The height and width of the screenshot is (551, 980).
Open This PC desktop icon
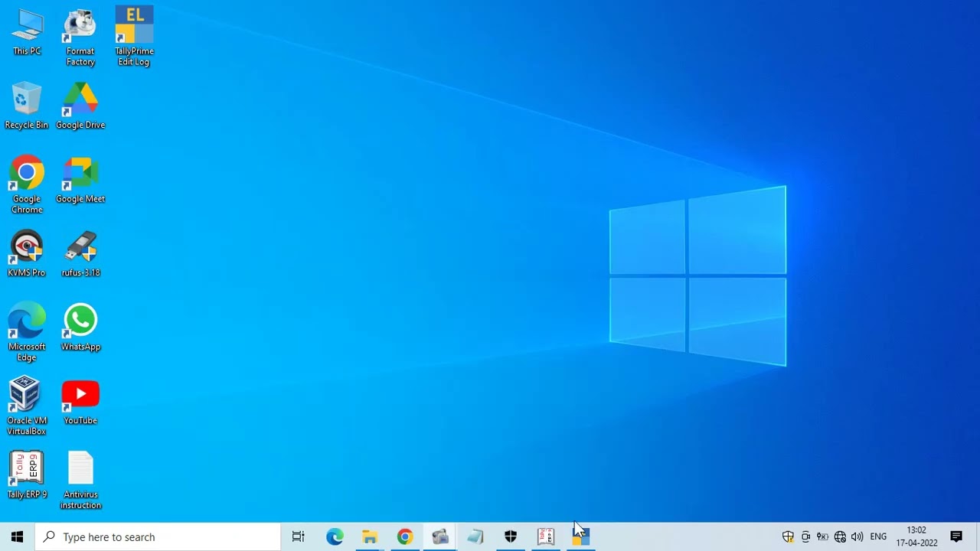click(x=27, y=32)
